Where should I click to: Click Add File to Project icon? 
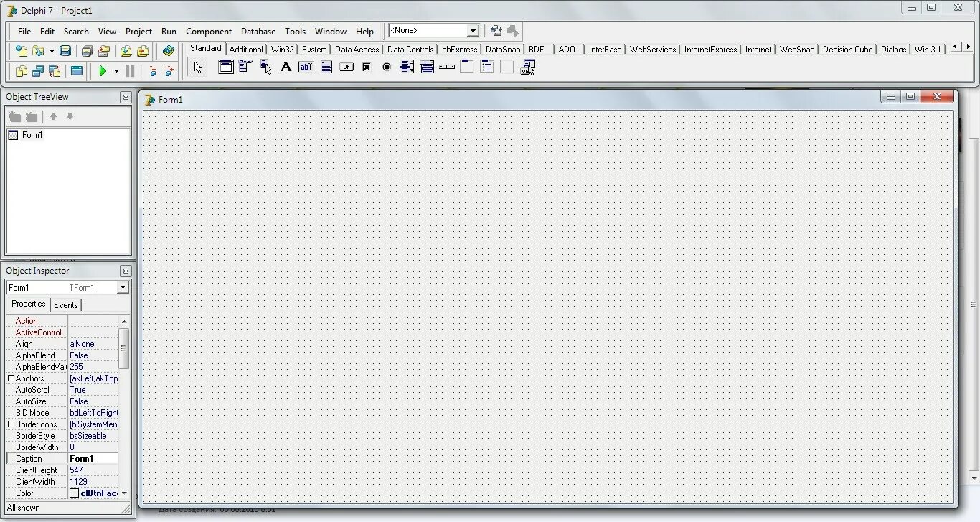[x=126, y=51]
